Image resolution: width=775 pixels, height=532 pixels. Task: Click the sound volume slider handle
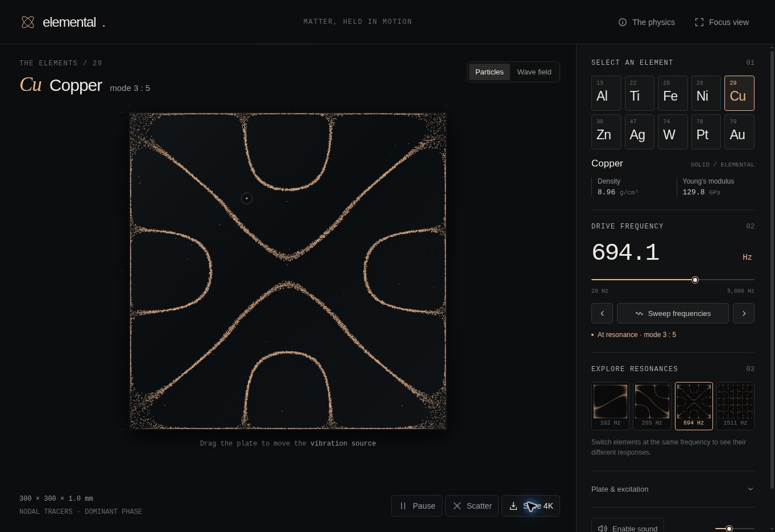coord(729,529)
